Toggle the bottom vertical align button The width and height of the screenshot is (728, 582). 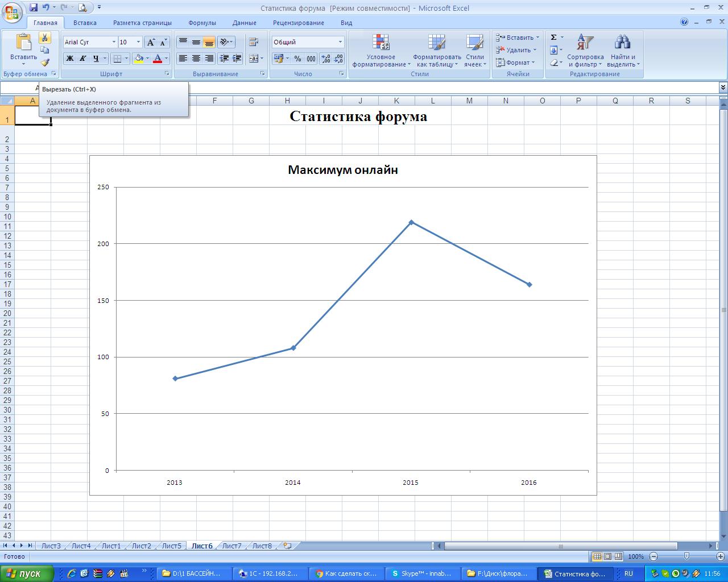[x=209, y=42]
